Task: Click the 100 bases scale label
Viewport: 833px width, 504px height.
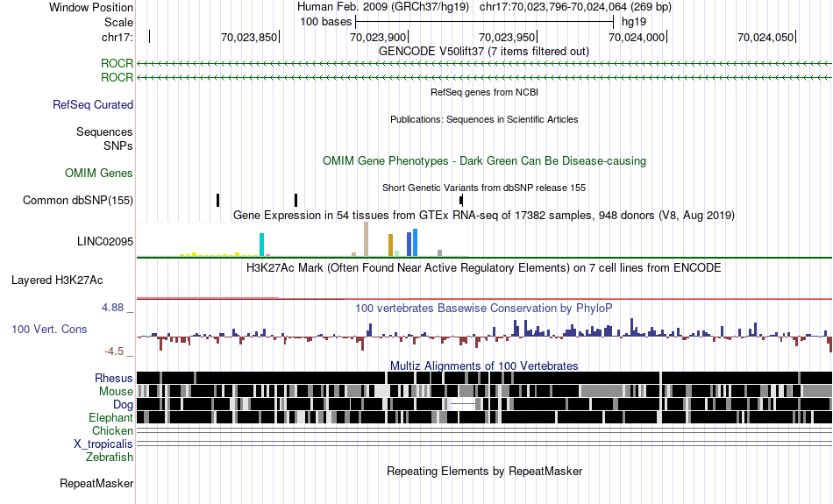Action: tap(325, 22)
